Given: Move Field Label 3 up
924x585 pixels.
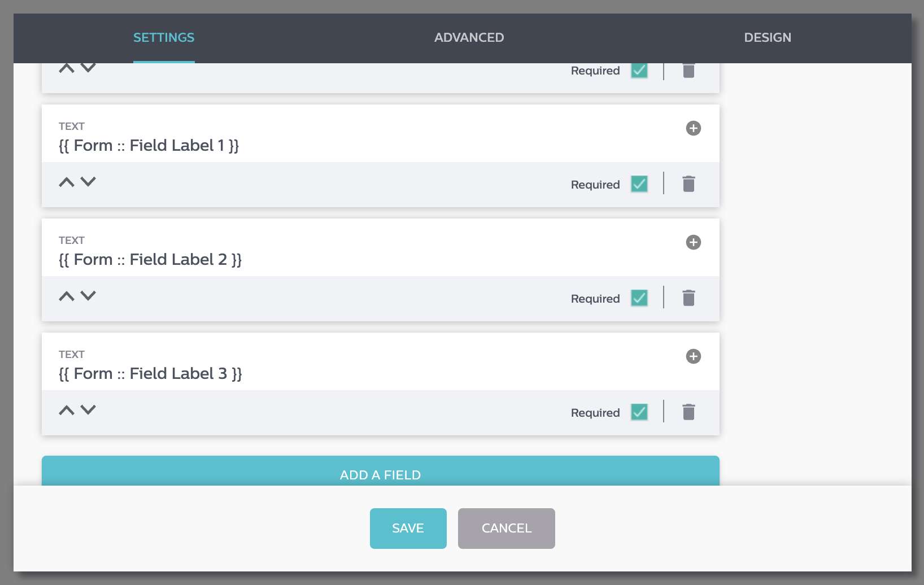Looking at the screenshot, I should [x=67, y=410].
